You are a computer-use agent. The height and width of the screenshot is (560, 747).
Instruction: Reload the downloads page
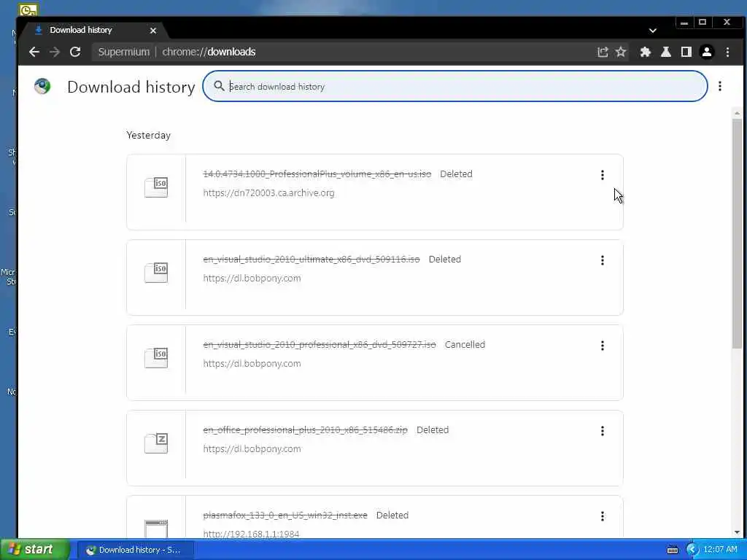click(75, 52)
